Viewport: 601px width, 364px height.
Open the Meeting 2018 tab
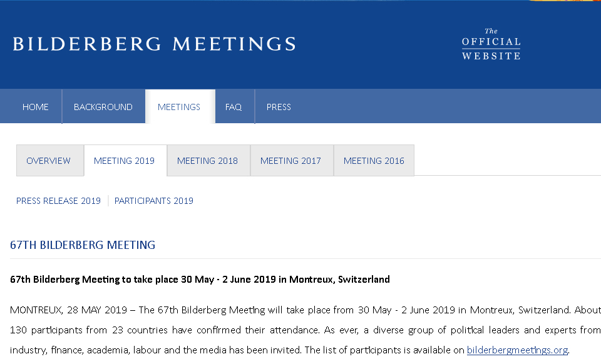pyautogui.click(x=207, y=161)
